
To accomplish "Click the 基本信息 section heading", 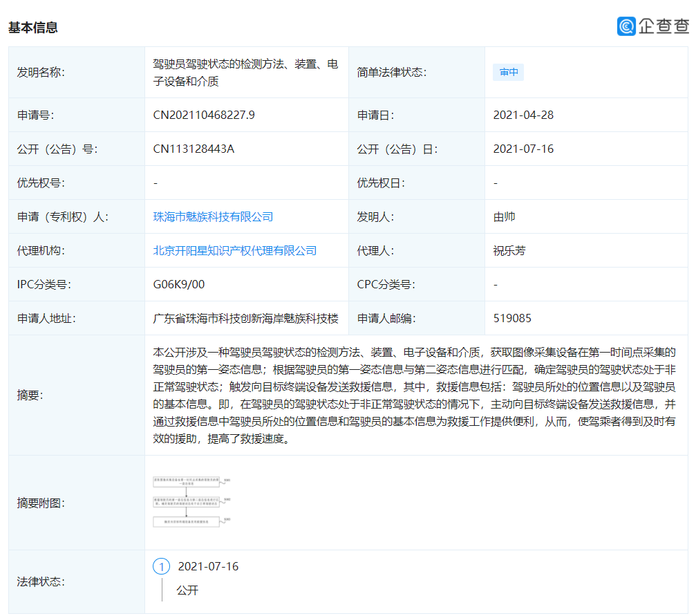I will point(33,28).
